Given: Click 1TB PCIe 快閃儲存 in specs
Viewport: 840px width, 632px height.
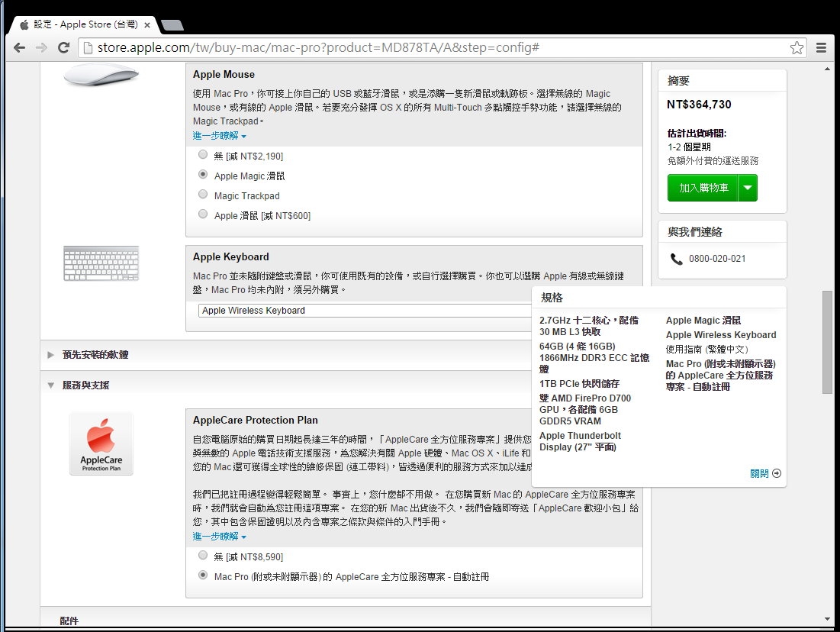Looking at the screenshot, I should tap(579, 384).
